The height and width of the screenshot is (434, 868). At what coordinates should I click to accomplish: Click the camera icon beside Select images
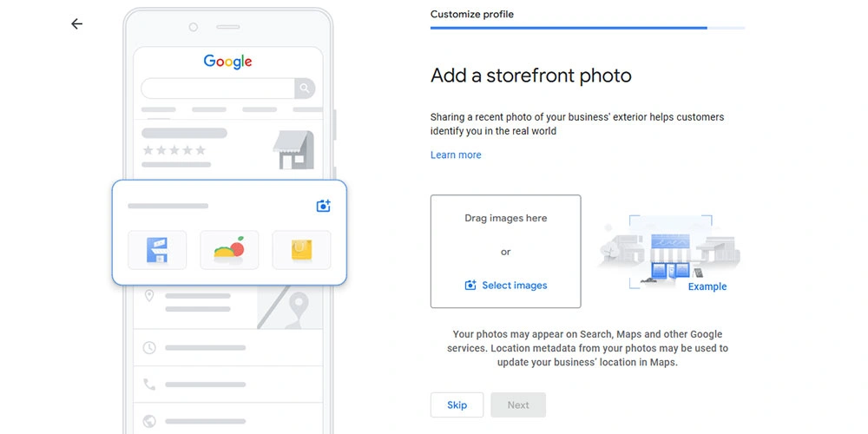(x=470, y=286)
